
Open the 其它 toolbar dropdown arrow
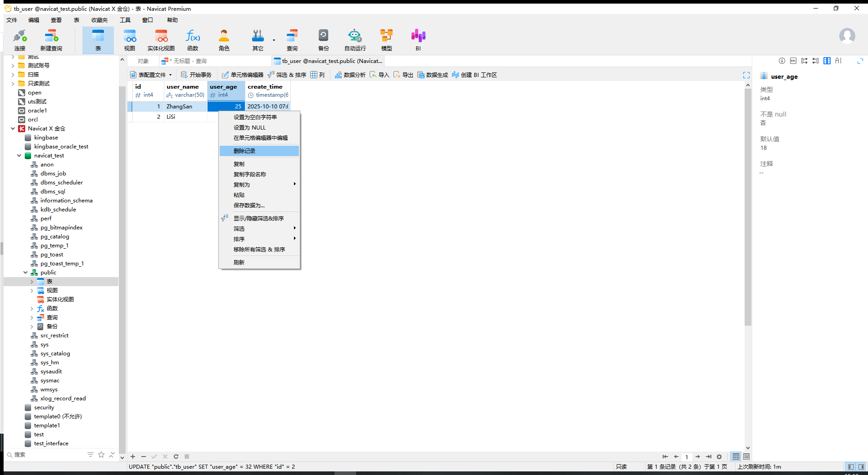tap(274, 40)
